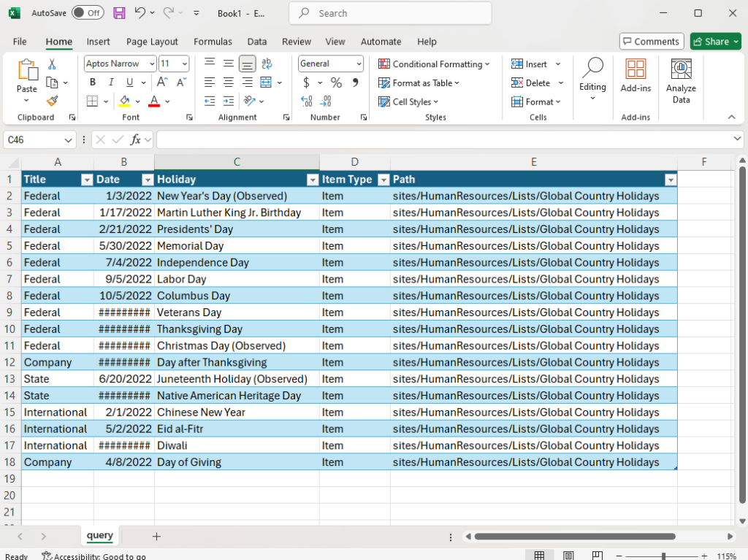Open the Font name dropdown

[x=152, y=64]
